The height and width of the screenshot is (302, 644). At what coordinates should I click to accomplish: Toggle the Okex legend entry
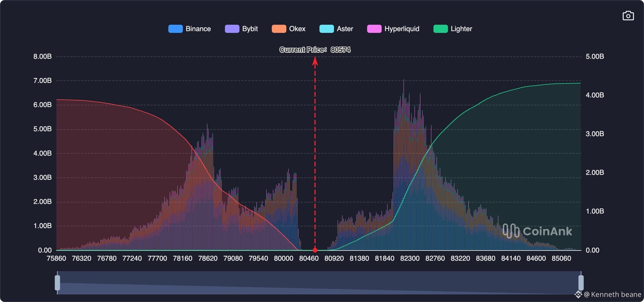pos(289,29)
